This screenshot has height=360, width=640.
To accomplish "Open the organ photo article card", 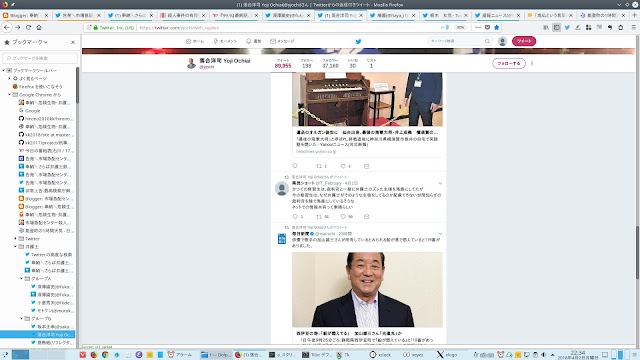I will (x=367, y=114).
